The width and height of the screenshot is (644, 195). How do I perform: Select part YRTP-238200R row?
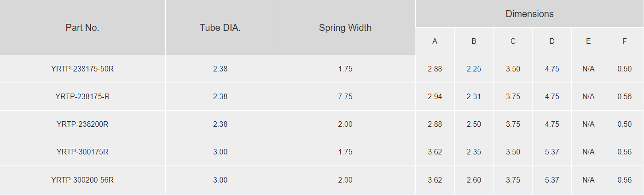pyautogui.click(x=322, y=124)
